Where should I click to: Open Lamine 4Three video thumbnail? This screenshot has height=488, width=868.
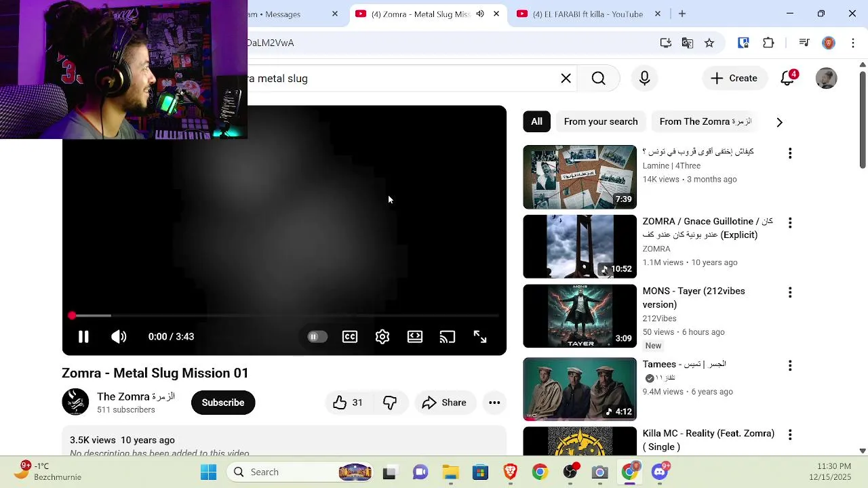coord(580,177)
